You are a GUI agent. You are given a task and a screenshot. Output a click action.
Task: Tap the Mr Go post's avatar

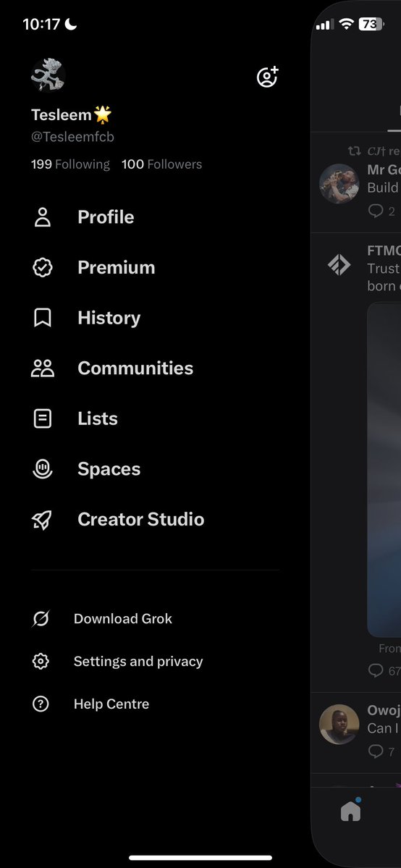tap(339, 184)
